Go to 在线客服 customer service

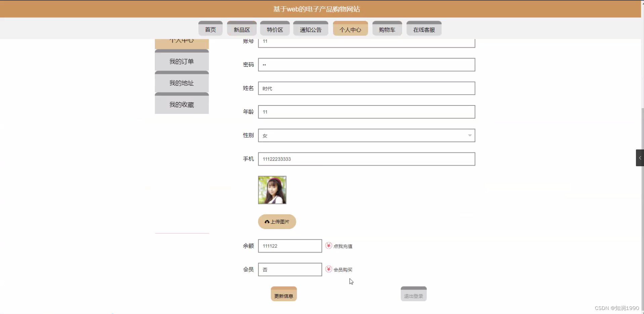click(424, 29)
